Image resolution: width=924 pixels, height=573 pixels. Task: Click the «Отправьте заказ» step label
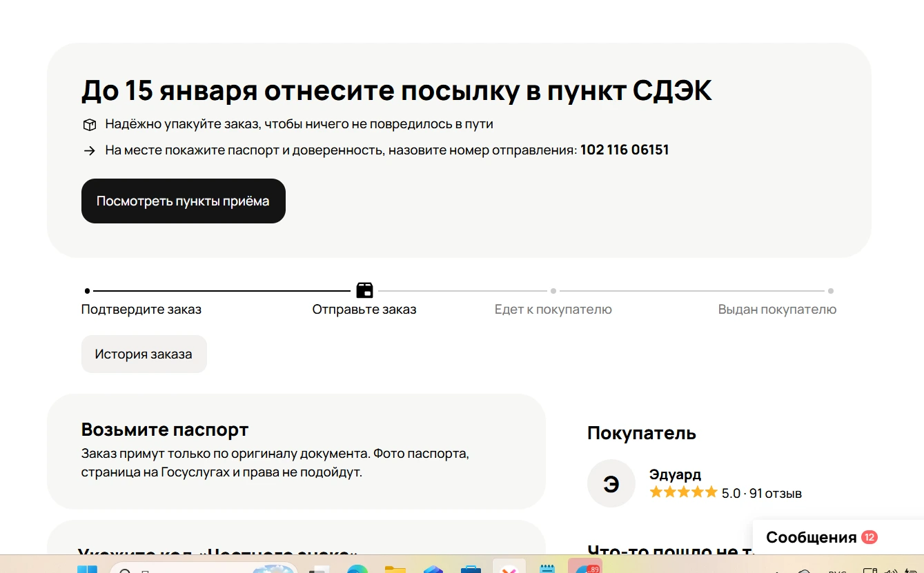(x=364, y=310)
